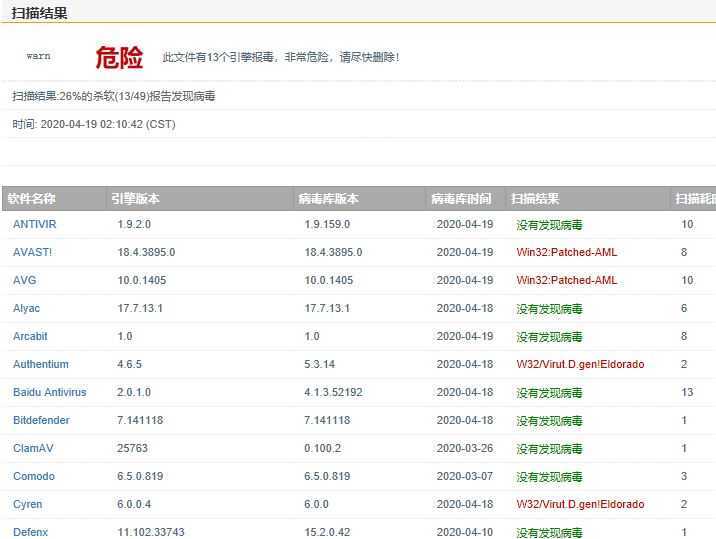The image size is (716, 539).
Task: Click the 病毒库版本 column header
Action: [328, 198]
